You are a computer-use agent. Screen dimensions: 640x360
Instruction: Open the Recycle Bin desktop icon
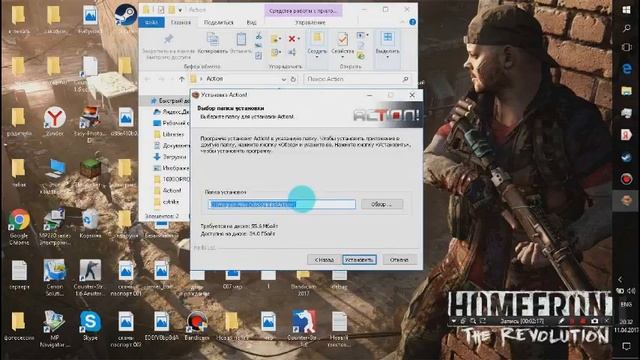click(x=90, y=224)
